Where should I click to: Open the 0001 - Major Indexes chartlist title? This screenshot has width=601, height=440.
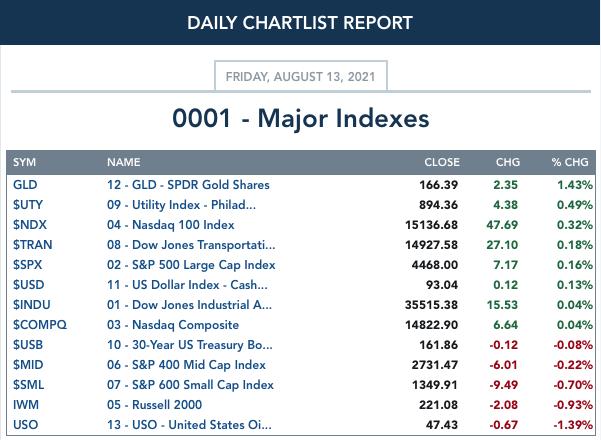301,118
